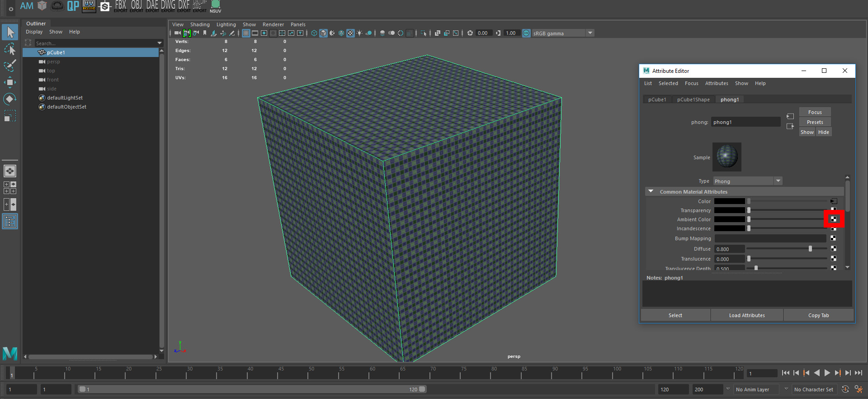This screenshot has height=399, width=868.
Task: Switch to the pCube1Shape tab
Action: pyautogui.click(x=693, y=100)
